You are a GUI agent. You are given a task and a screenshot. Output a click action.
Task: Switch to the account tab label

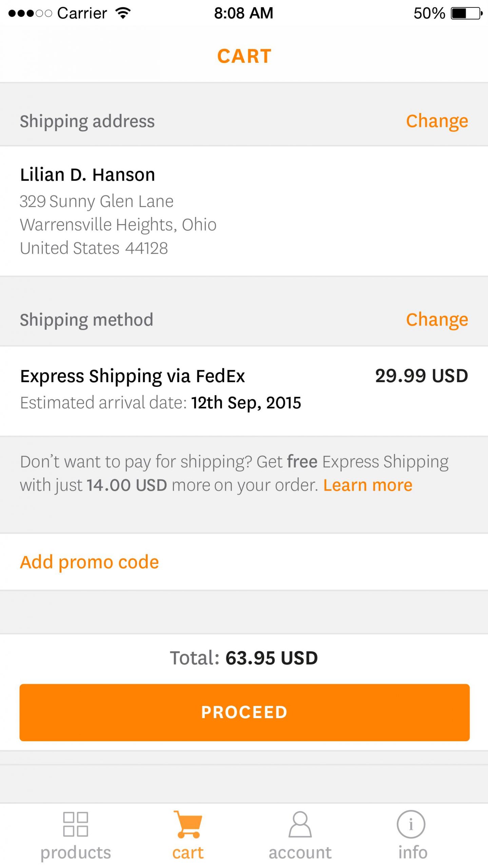[x=300, y=852]
